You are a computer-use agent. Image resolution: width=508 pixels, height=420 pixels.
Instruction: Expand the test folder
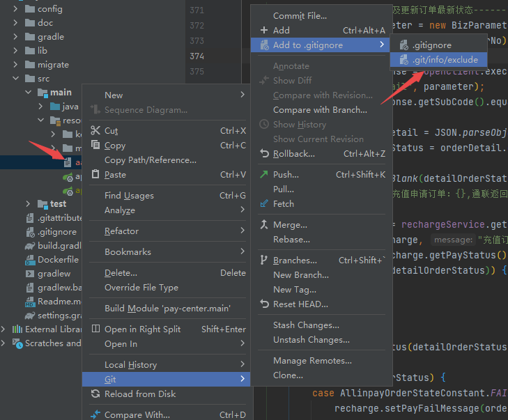pyautogui.click(x=28, y=203)
